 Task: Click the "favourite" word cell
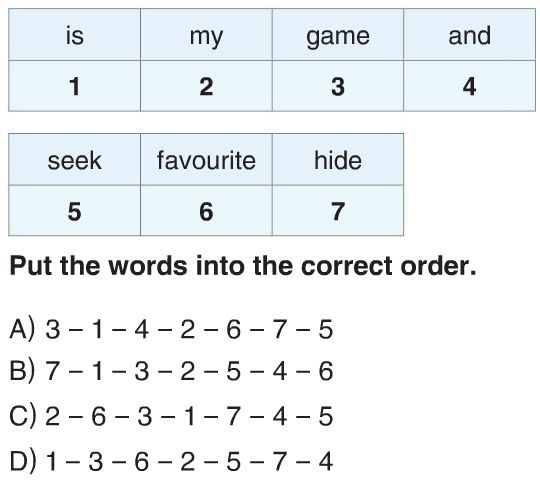(206, 160)
